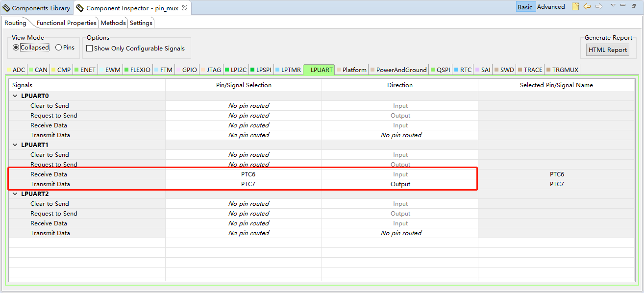
Task: Change the Output direction of LPUART1 Transmit Data
Action: (x=400, y=184)
